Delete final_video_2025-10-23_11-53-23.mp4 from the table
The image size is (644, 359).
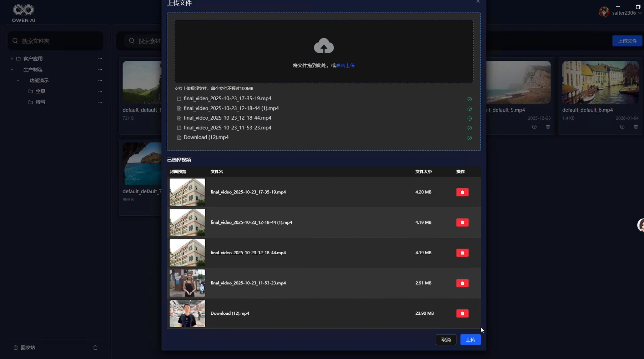click(462, 283)
